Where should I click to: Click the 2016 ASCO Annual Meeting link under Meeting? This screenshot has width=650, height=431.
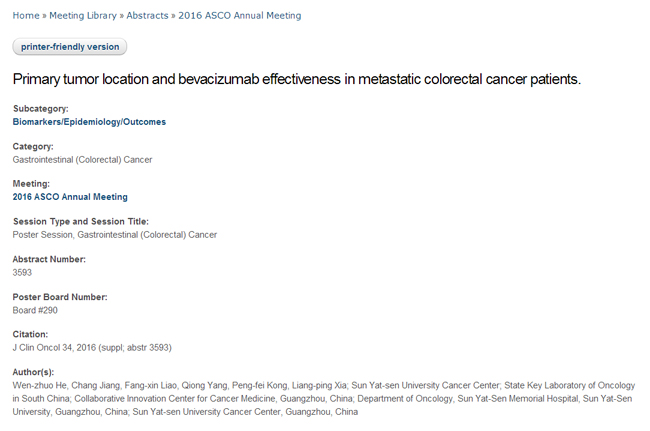(70, 197)
